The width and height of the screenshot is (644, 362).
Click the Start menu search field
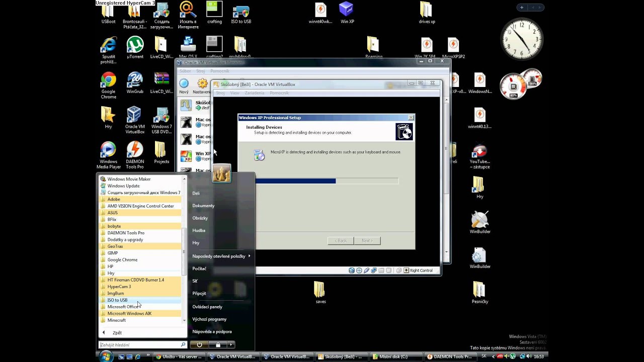pos(143,345)
